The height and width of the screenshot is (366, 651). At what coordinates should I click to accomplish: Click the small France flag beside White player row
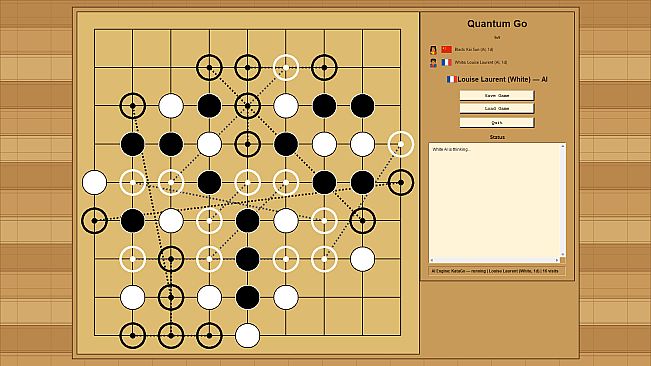pos(446,62)
